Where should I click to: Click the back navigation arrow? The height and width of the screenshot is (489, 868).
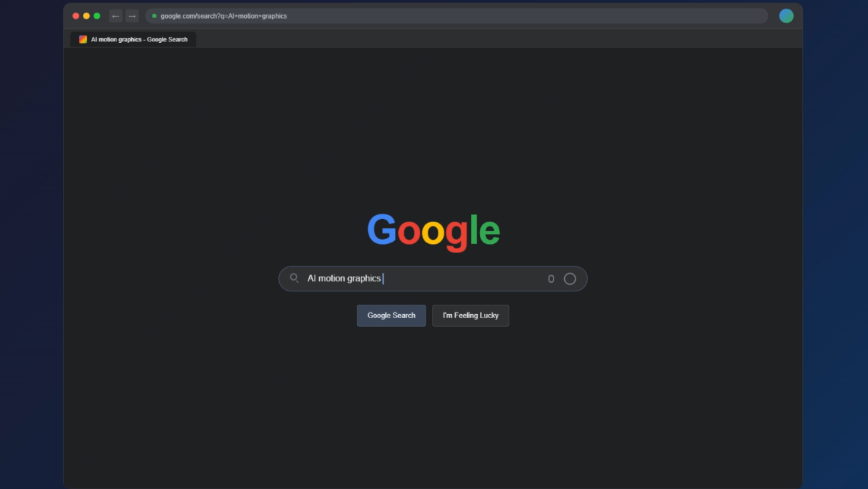115,15
